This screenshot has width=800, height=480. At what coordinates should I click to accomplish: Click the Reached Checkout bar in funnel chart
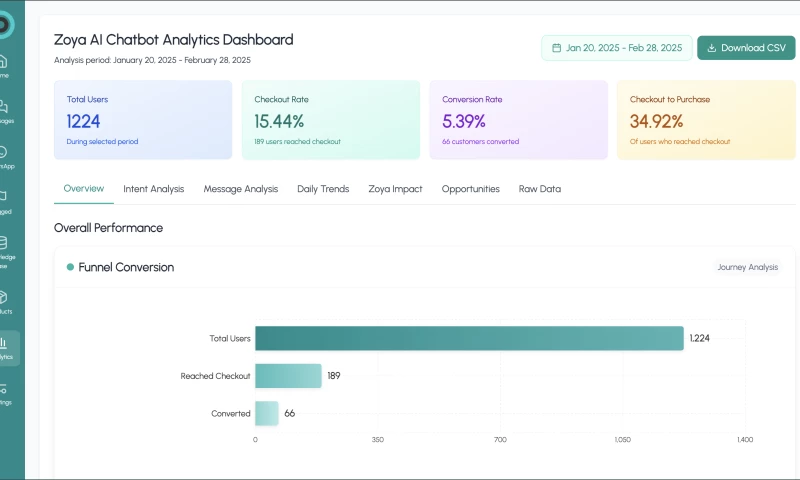(x=288, y=376)
